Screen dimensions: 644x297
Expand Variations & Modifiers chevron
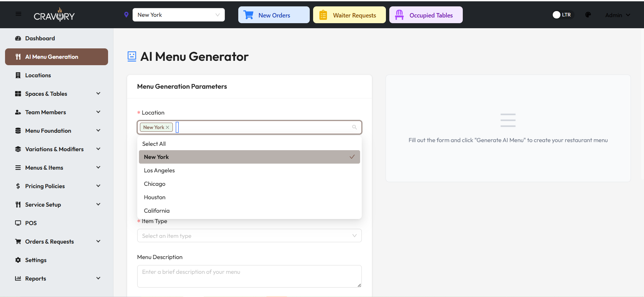98,149
